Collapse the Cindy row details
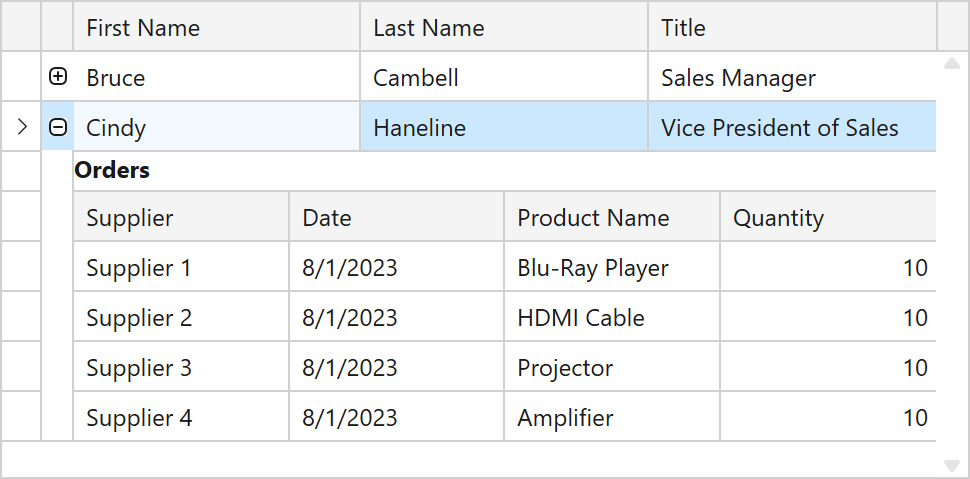This screenshot has width=970, height=479. point(58,127)
